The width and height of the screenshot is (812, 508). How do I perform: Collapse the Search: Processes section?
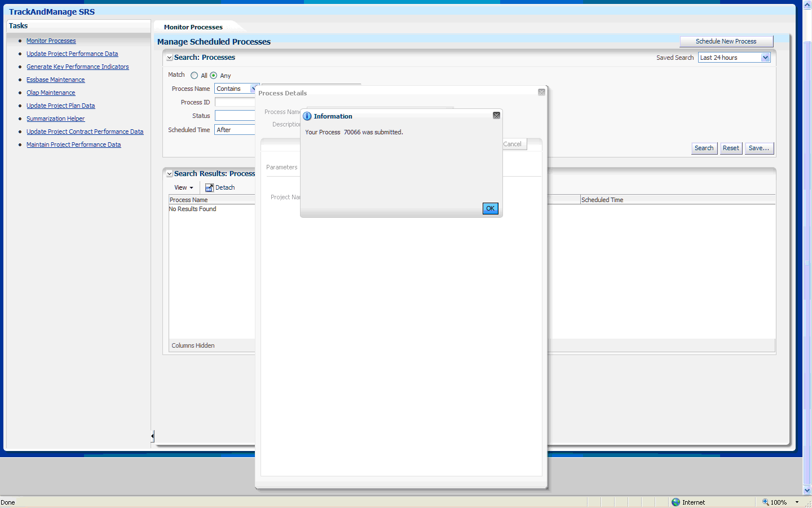pyautogui.click(x=169, y=57)
